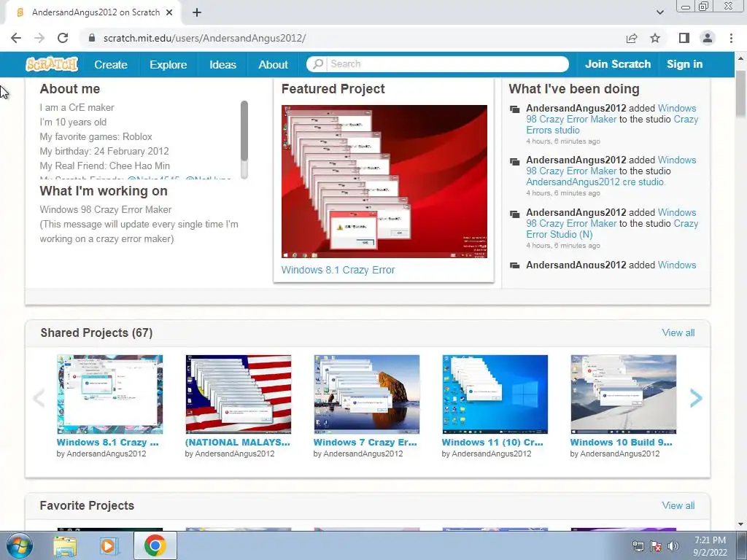Open Windows 8.1 Crazy Error featured link

click(x=338, y=270)
